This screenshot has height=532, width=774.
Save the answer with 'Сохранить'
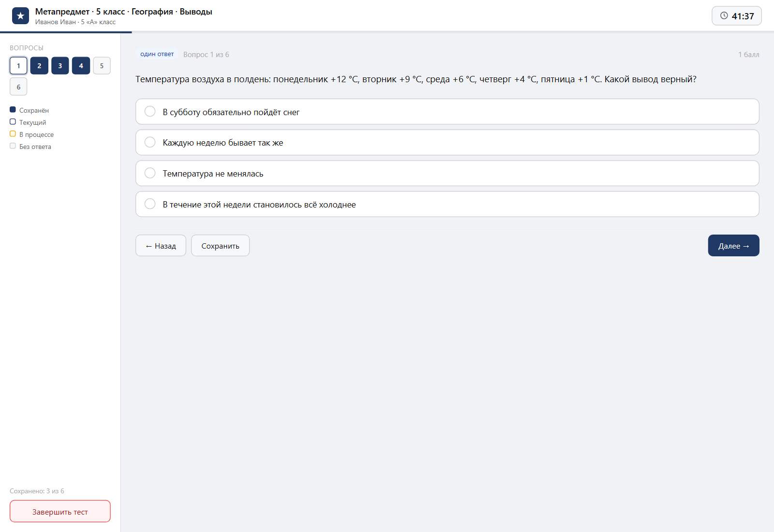point(220,246)
